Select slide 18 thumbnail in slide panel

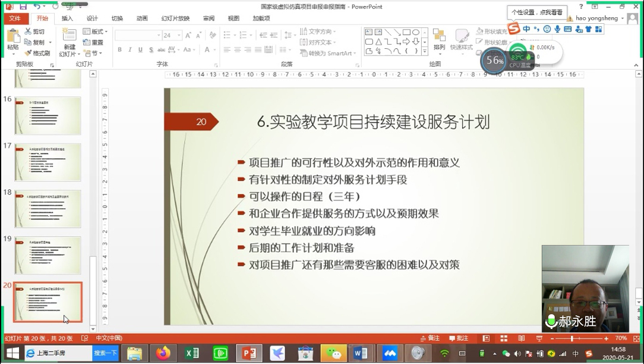[48, 208]
